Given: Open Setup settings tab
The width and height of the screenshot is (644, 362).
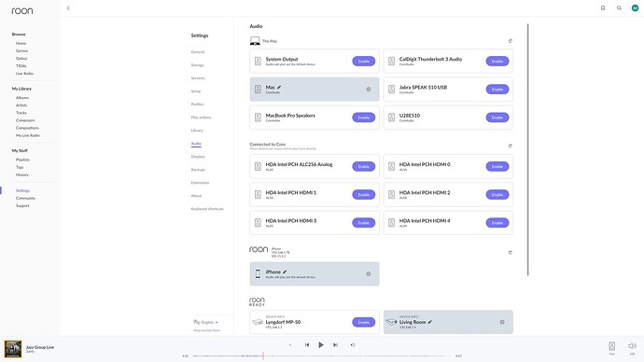Looking at the screenshot, I should point(196,91).
